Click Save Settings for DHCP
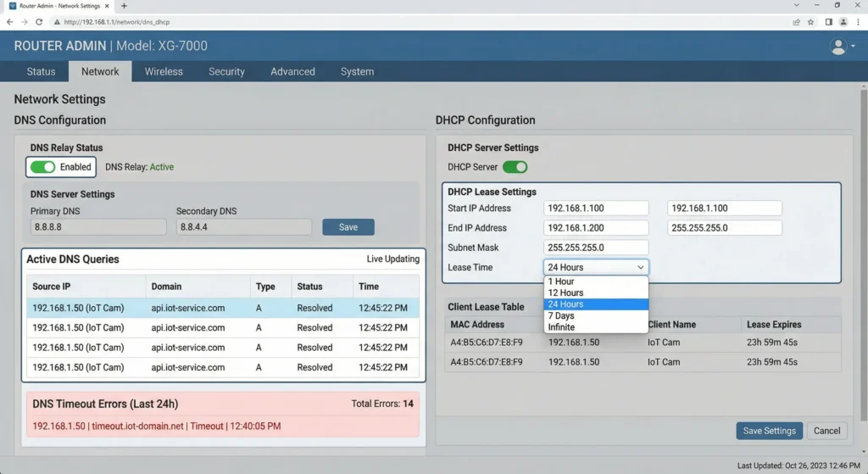Viewport: 868px width, 474px height. (x=769, y=431)
